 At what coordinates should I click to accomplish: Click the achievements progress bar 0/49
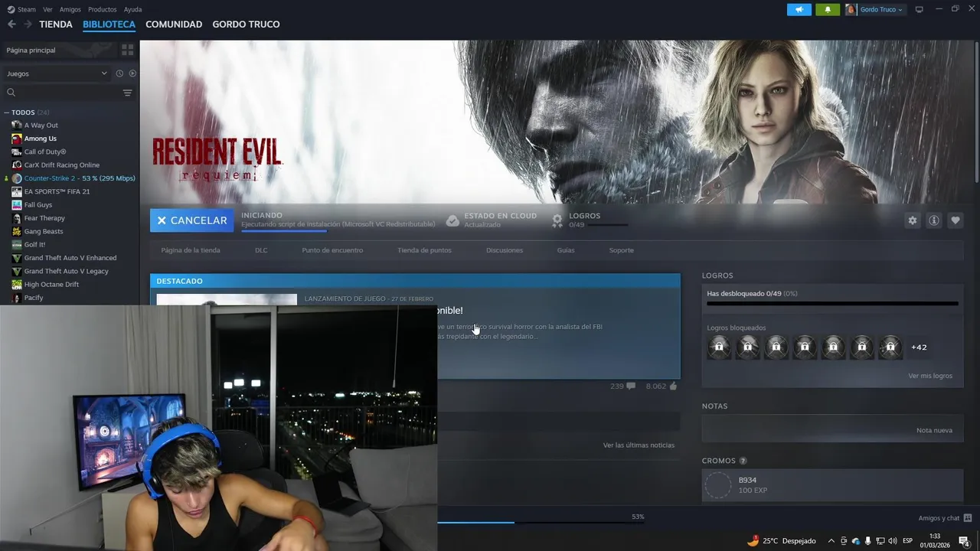[832, 303]
